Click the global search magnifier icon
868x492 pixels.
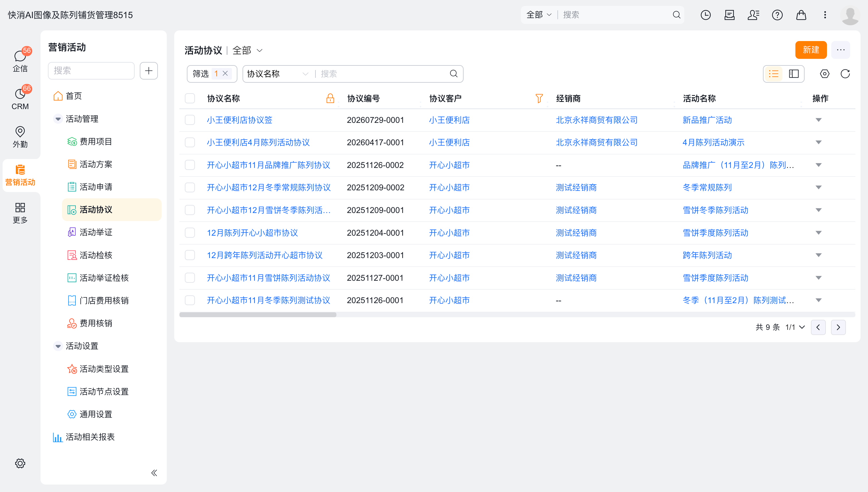(677, 15)
